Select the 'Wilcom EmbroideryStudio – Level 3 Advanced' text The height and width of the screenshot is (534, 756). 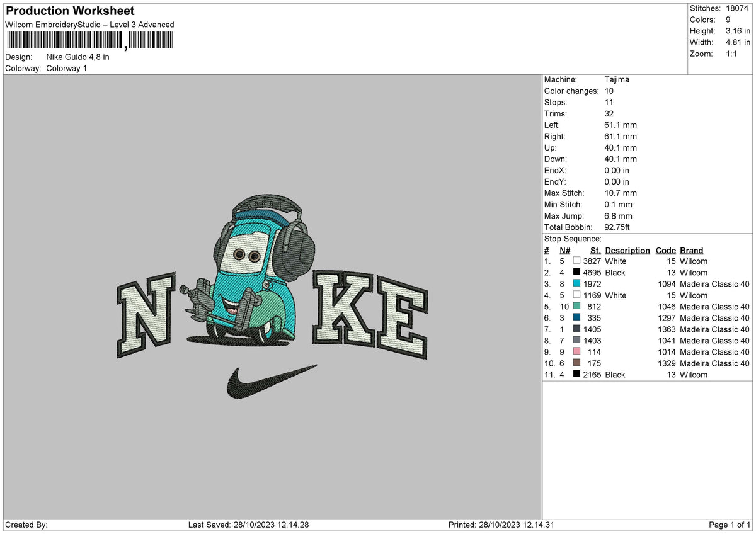tap(89, 25)
